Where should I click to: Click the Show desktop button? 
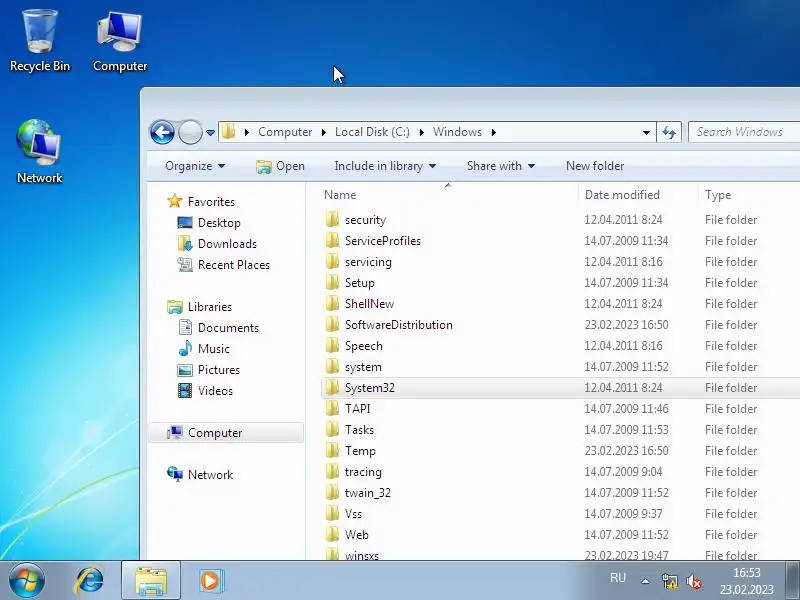[x=793, y=581]
